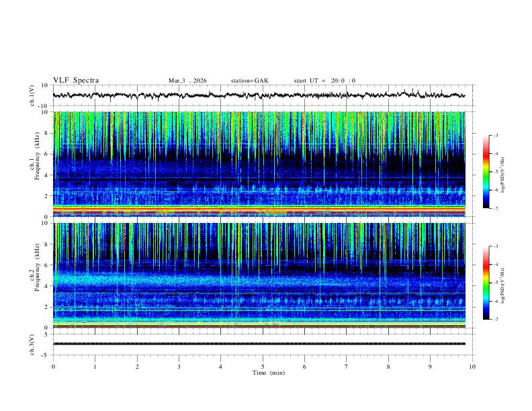Screen dimensions: 532x411
Task: Click the ch.1 frequency tick "8"
Action: pyautogui.click(x=46, y=133)
